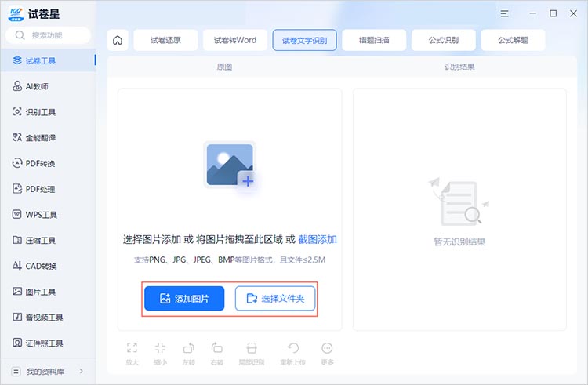588x385 pixels.
Task: Close the 试卷星 window
Action: 573,13
